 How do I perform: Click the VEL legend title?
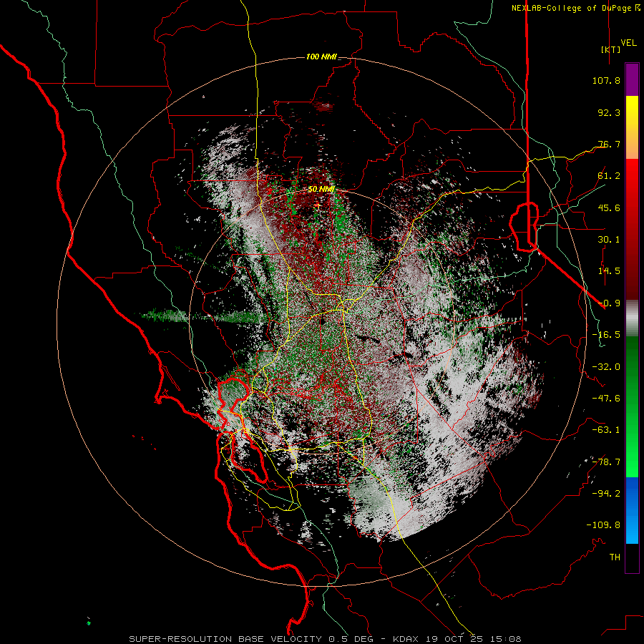point(628,43)
